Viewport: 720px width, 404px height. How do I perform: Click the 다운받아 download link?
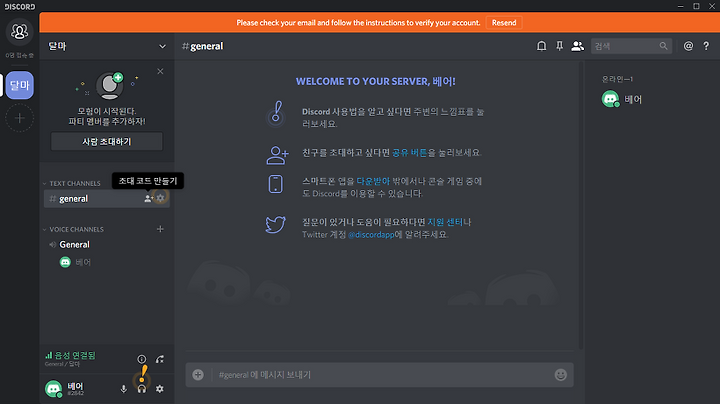[373, 181]
